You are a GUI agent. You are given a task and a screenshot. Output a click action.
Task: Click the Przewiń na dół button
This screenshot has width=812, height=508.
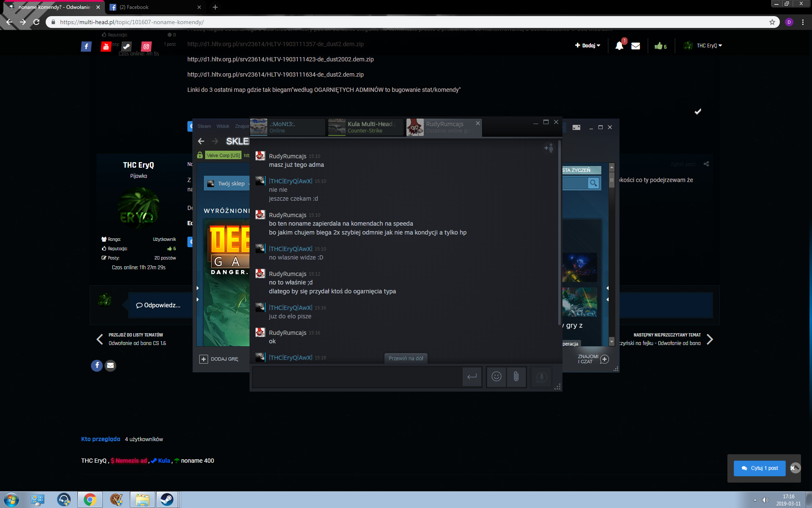[x=406, y=358]
